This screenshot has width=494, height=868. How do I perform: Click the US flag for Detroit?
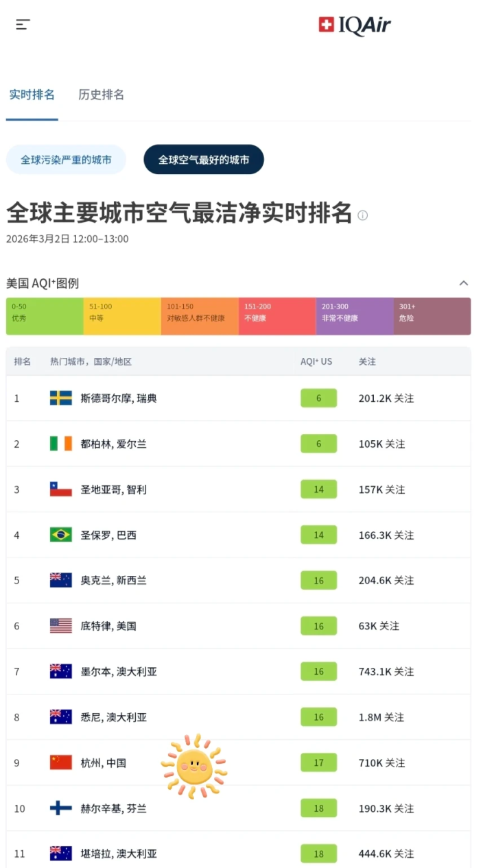click(61, 626)
